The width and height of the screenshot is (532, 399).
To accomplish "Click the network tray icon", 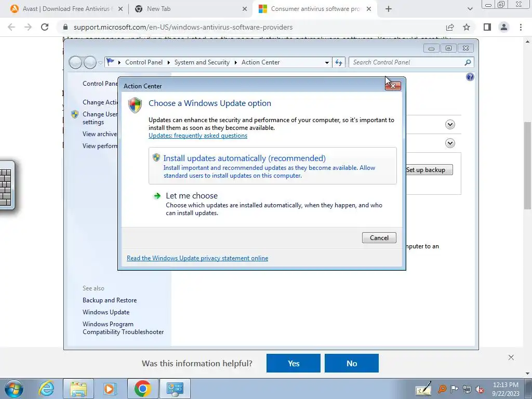I will coord(467,389).
